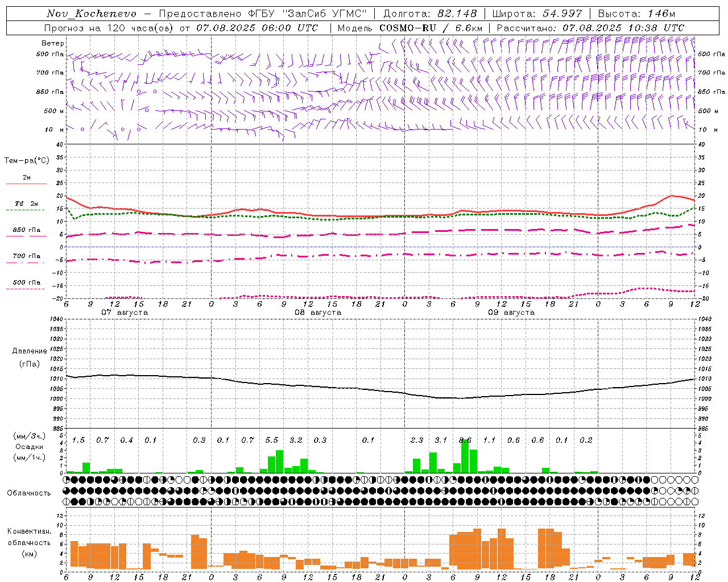Click the '08 августа' date label
The width and height of the screenshot is (728, 582).
(318, 313)
